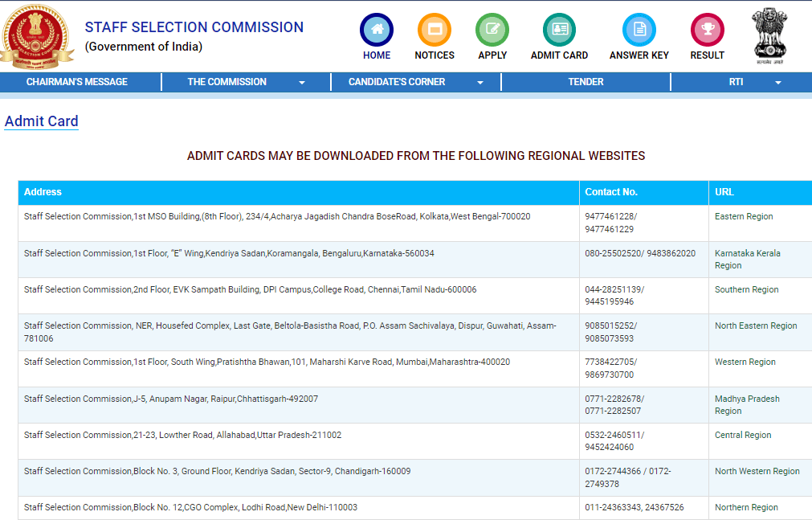Click contact number 9477461228/ 9477461229

610,223
